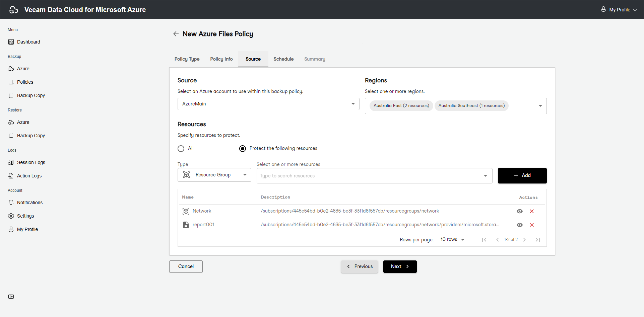
Task: Open Backup Copy under the Backup section
Action: tap(26, 95)
